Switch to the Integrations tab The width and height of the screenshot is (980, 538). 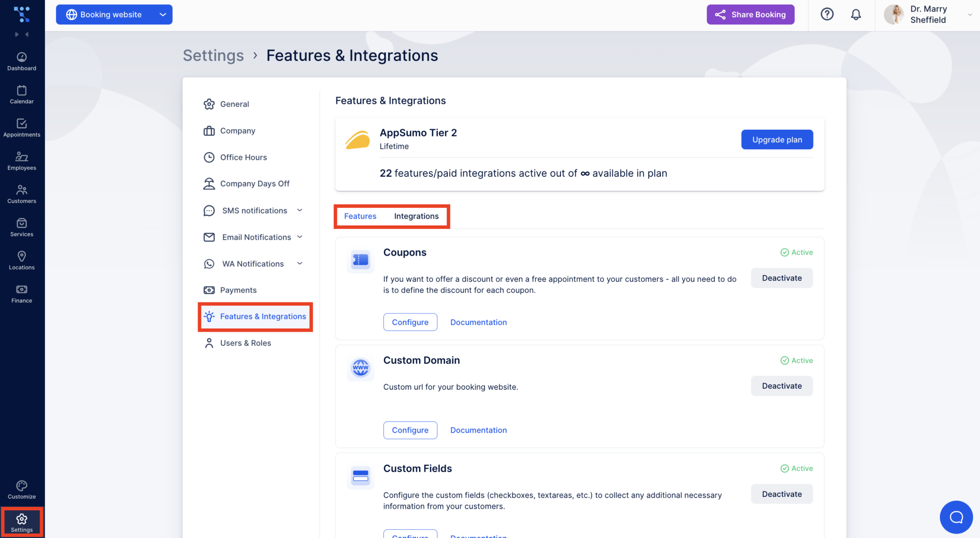pos(416,216)
